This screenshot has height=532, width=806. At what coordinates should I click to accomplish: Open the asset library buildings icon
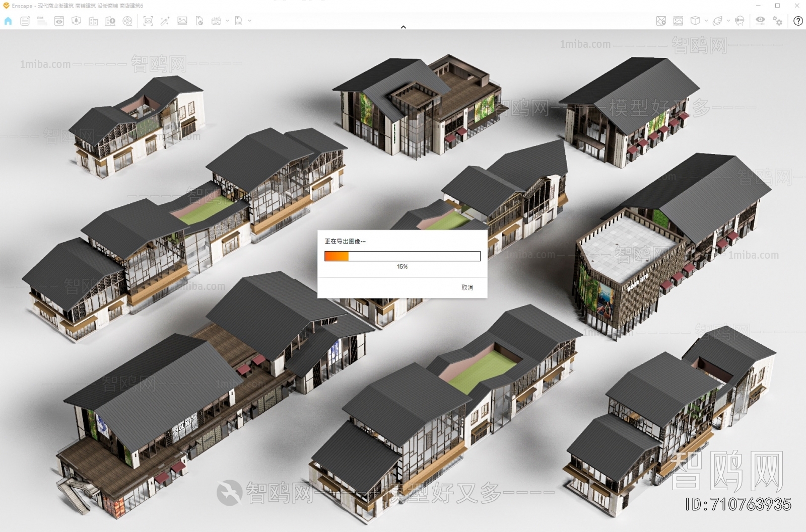click(x=93, y=21)
